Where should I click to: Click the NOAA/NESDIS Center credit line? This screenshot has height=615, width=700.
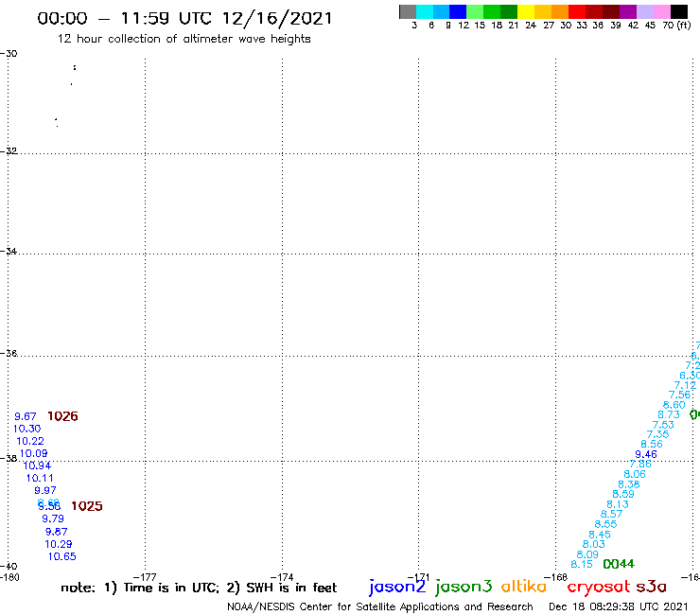point(380,606)
